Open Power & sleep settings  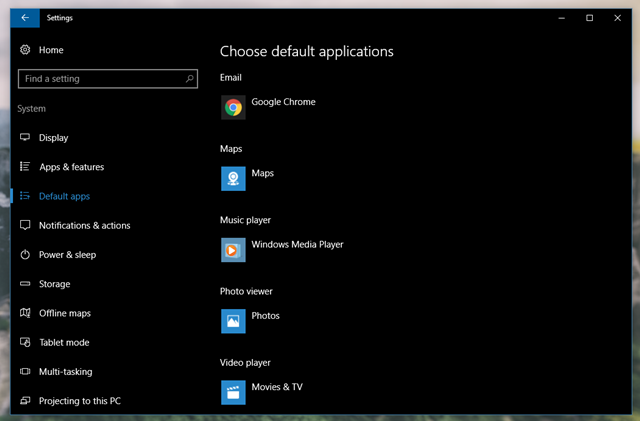click(x=67, y=255)
